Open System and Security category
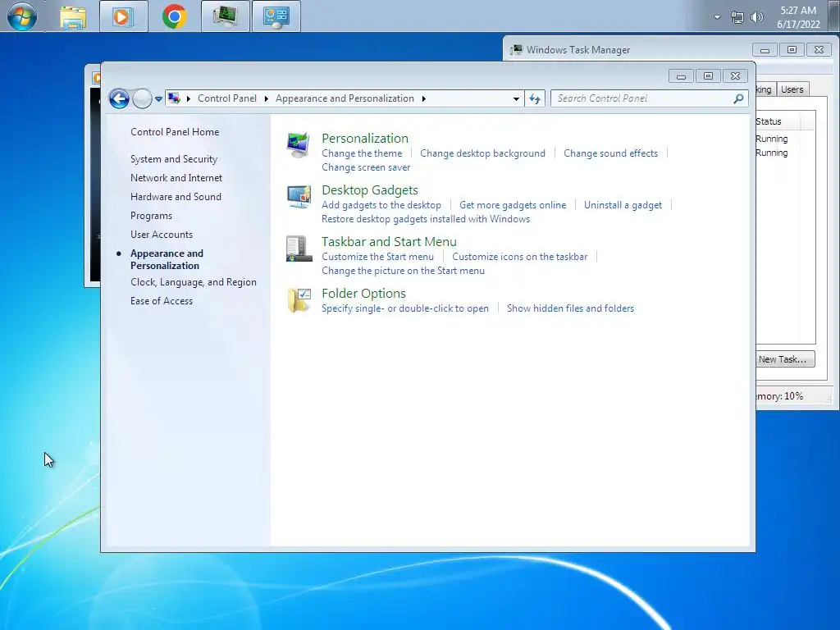Image resolution: width=840 pixels, height=630 pixels. [174, 159]
